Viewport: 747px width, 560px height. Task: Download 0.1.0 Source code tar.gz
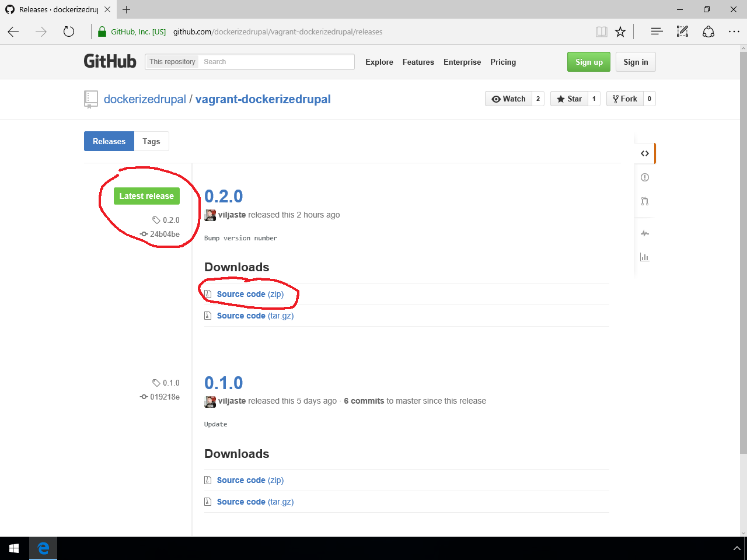pyautogui.click(x=255, y=502)
